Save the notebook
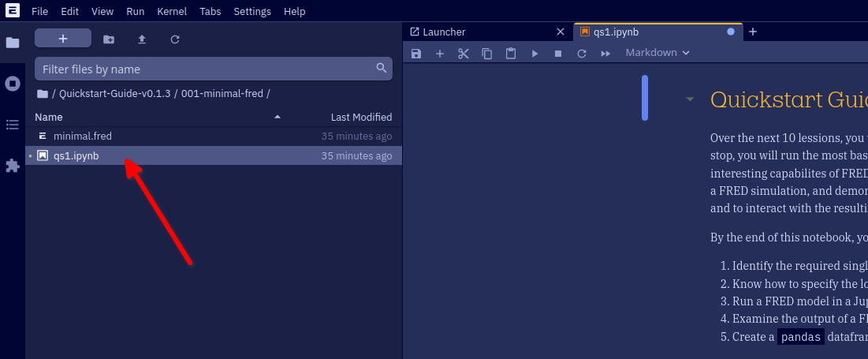868x359 pixels. pos(416,53)
